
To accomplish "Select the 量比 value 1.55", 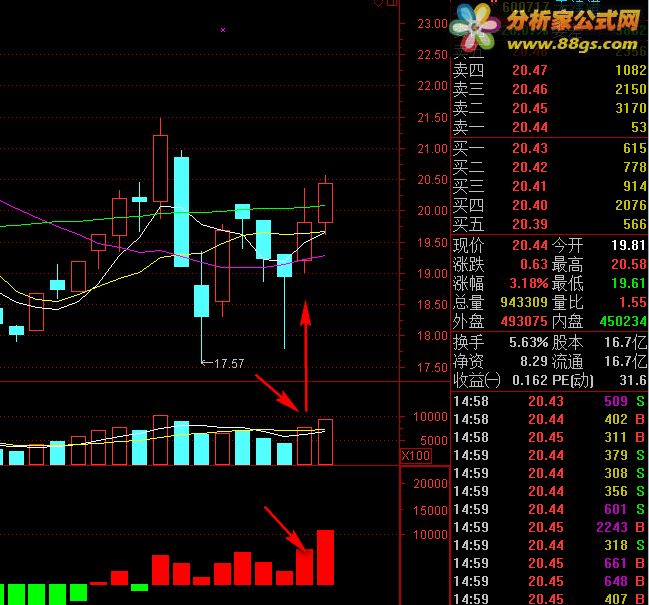I will click(x=632, y=302).
